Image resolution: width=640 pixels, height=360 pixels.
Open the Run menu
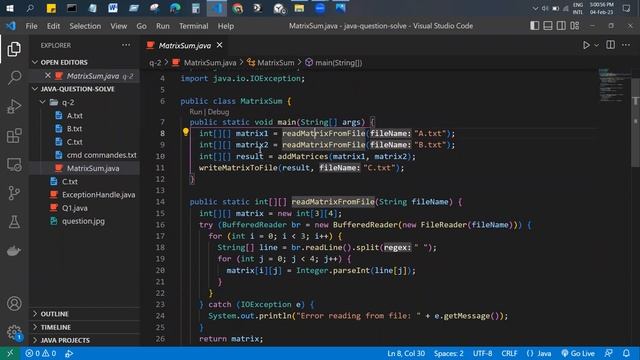162,26
